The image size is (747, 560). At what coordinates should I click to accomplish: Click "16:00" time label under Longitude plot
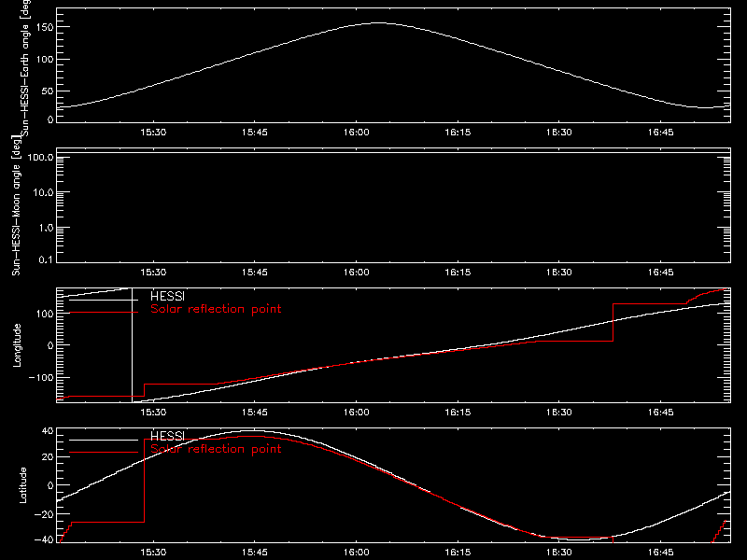[x=357, y=413]
